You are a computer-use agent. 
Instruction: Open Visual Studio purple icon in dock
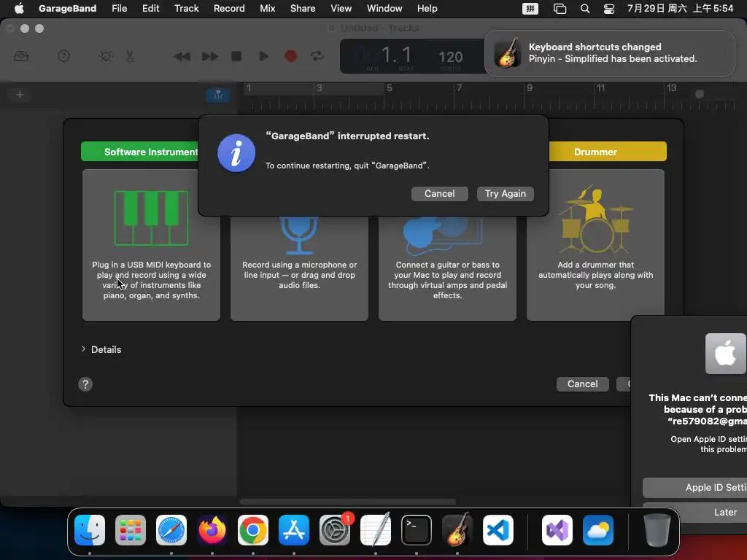pyautogui.click(x=557, y=530)
